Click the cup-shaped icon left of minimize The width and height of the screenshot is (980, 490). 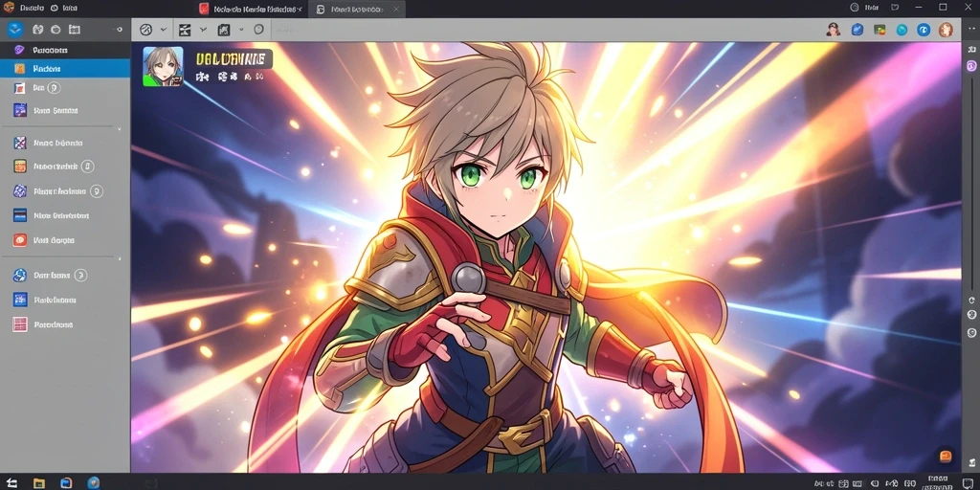coord(895,8)
